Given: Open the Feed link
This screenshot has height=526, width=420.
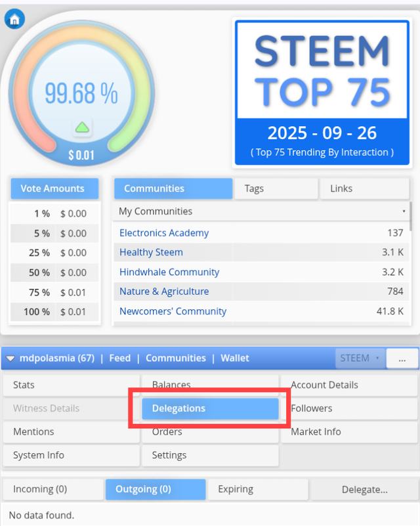Looking at the screenshot, I should tap(119, 359).
